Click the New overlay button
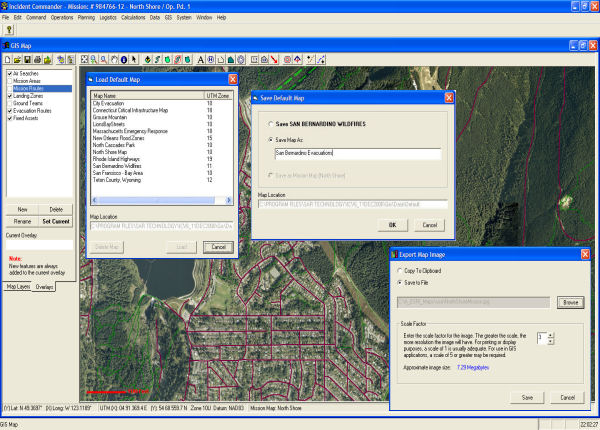Image resolution: width=600 pixels, height=430 pixels. 22,210
